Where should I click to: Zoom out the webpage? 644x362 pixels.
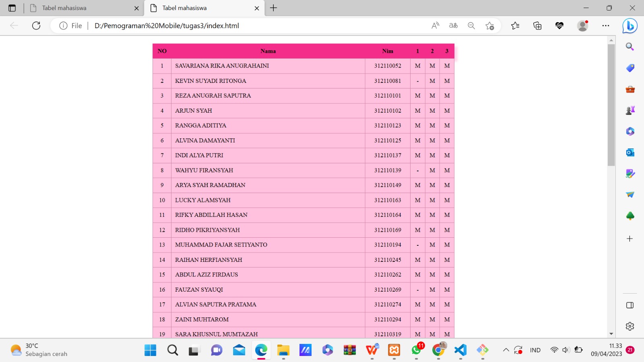click(471, 25)
